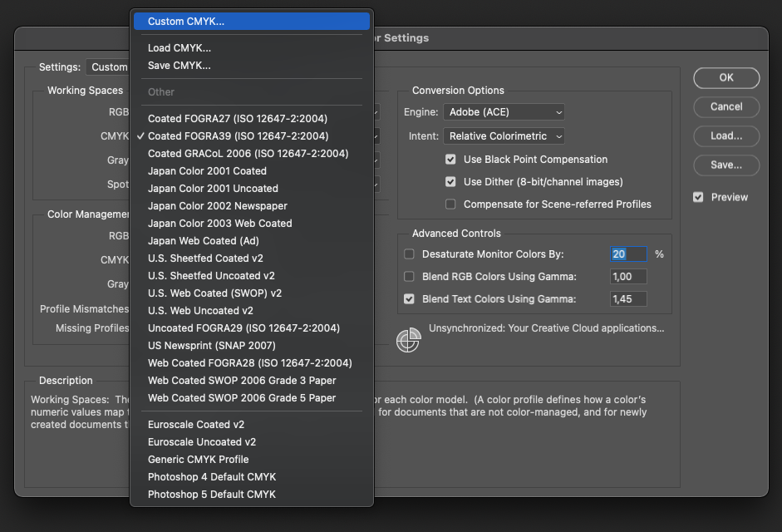Select Uncoated FOGRA29 (ISO 12647-2:2004)
This screenshot has height=532, width=782.
252,328
